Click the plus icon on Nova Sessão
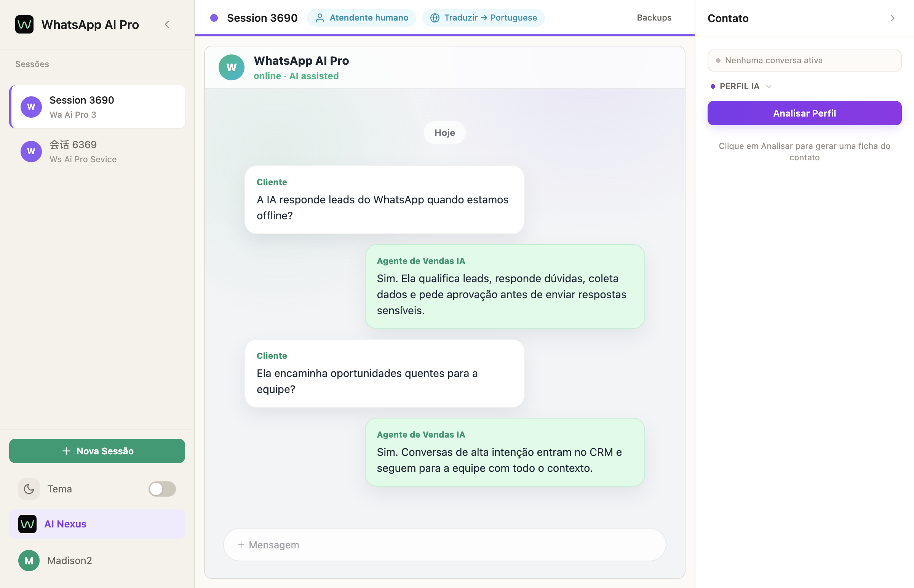The image size is (914, 588). point(66,451)
